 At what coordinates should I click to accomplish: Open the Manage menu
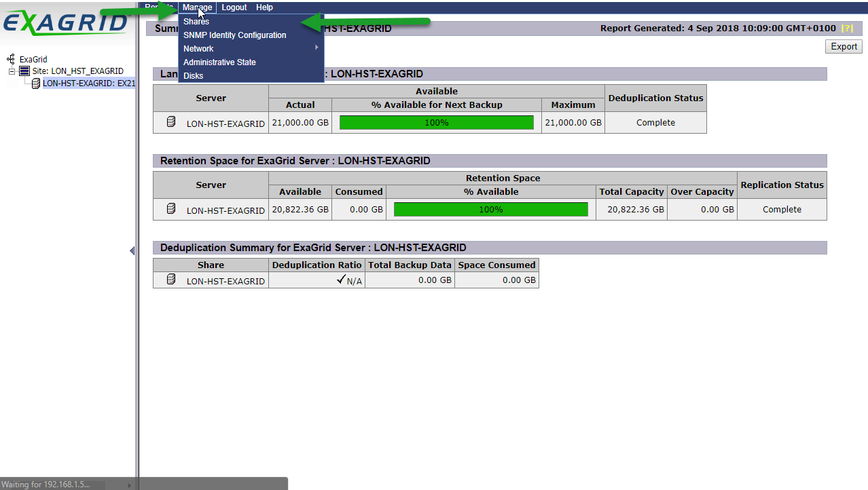pyautogui.click(x=198, y=7)
